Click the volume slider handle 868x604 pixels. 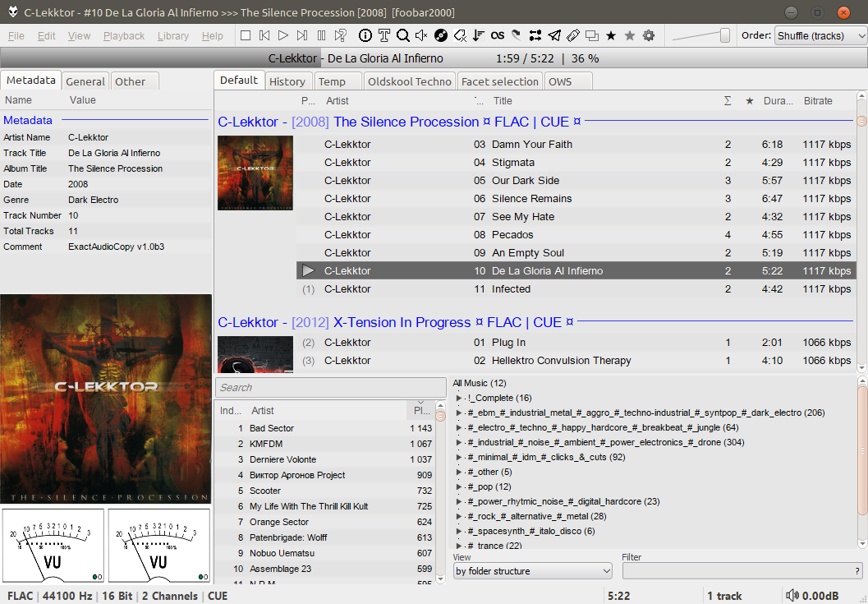pos(725,35)
